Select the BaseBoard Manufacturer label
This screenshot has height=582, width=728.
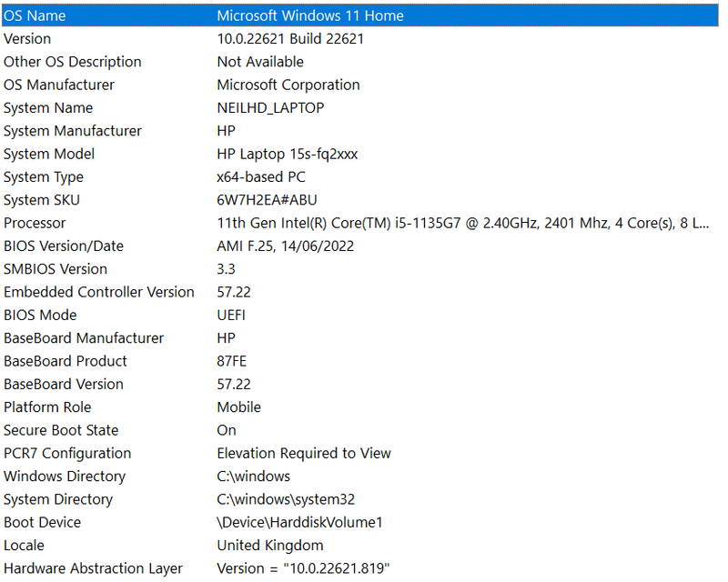coord(84,338)
